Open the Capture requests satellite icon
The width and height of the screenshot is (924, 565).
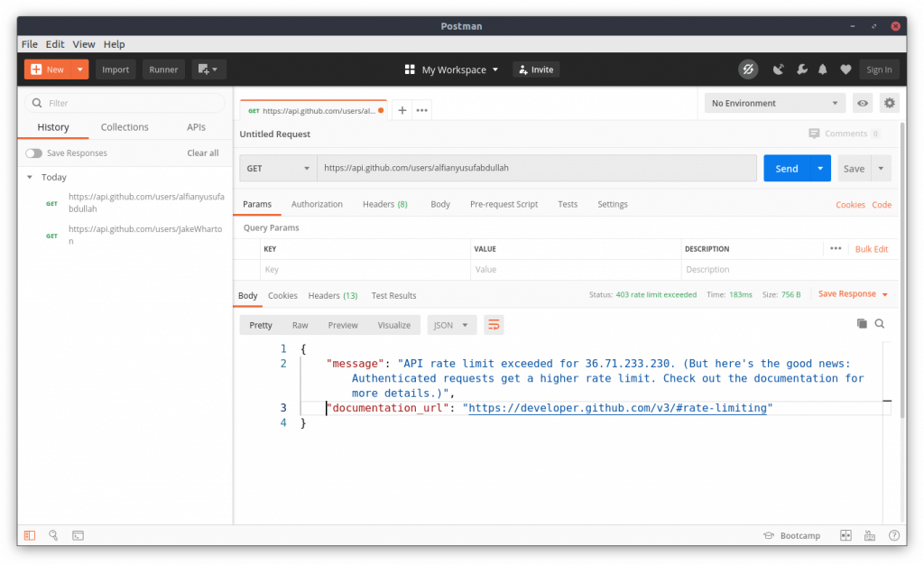tap(778, 69)
